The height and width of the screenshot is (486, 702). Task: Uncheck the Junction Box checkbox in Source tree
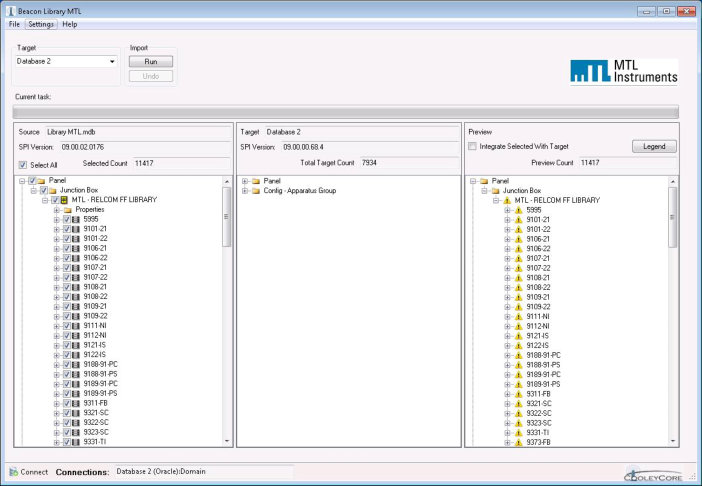pos(43,191)
